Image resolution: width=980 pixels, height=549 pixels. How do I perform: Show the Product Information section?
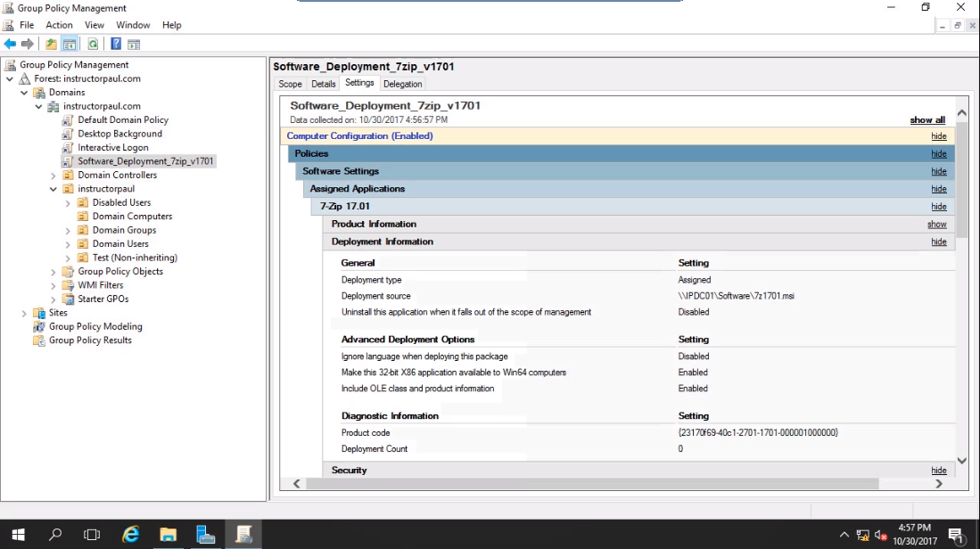pyautogui.click(x=937, y=225)
